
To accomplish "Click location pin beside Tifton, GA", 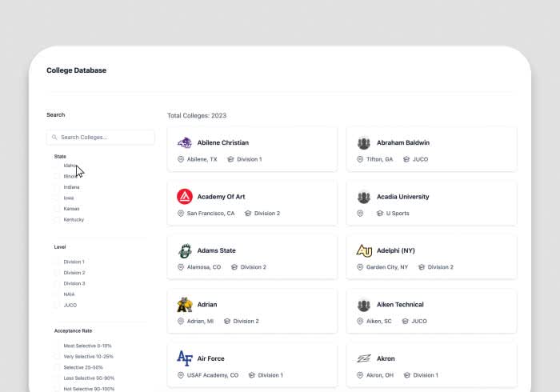I will tap(360, 159).
